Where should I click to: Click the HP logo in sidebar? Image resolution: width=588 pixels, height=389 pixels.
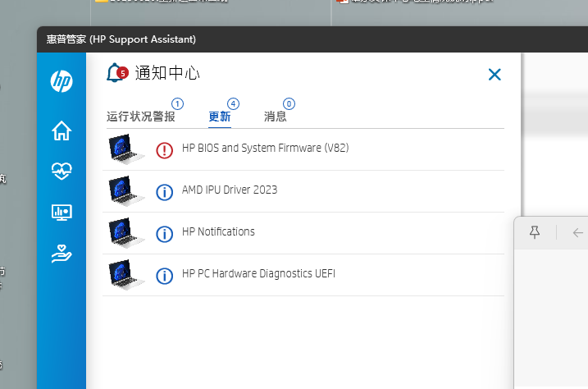click(62, 80)
